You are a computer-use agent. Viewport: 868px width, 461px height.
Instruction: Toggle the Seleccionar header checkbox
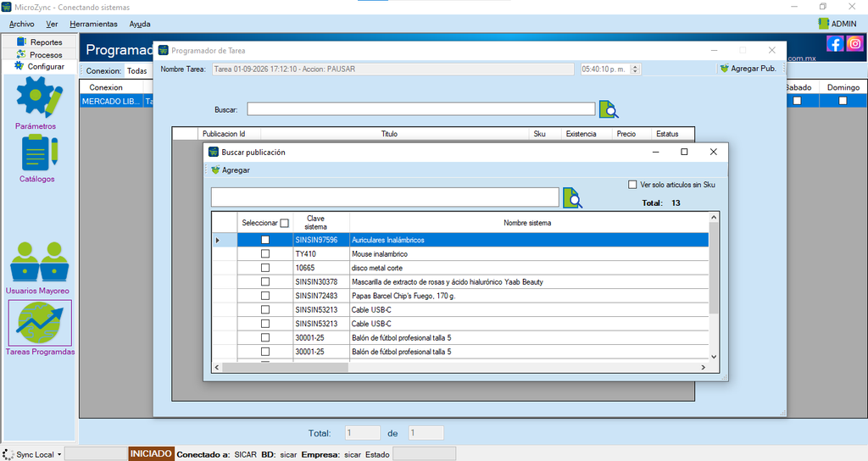click(285, 223)
